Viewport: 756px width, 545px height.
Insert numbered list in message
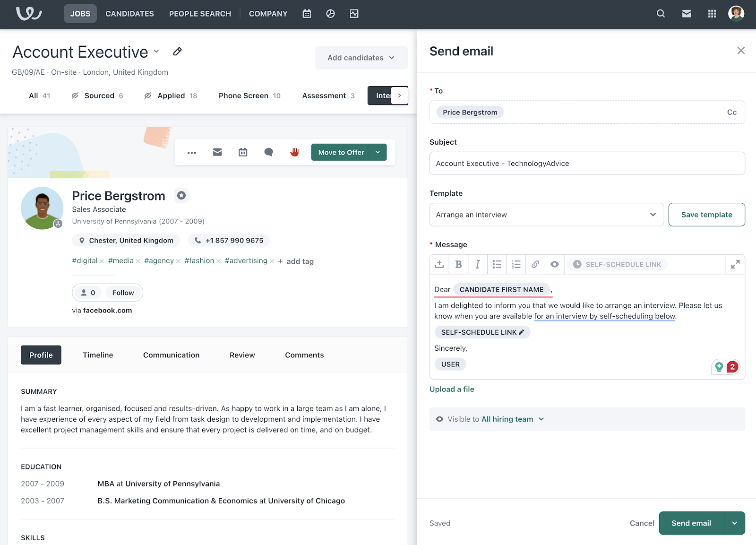516,264
